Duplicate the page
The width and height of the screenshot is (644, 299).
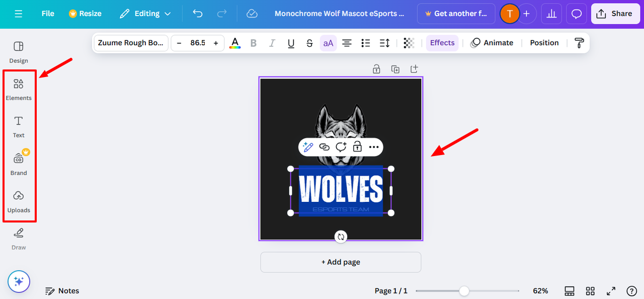tap(395, 69)
